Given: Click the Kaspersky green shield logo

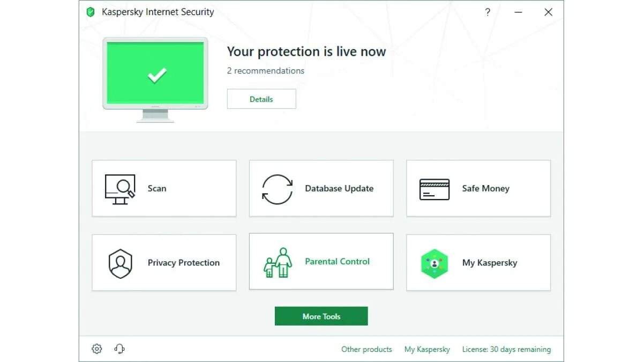Looking at the screenshot, I should tap(91, 12).
